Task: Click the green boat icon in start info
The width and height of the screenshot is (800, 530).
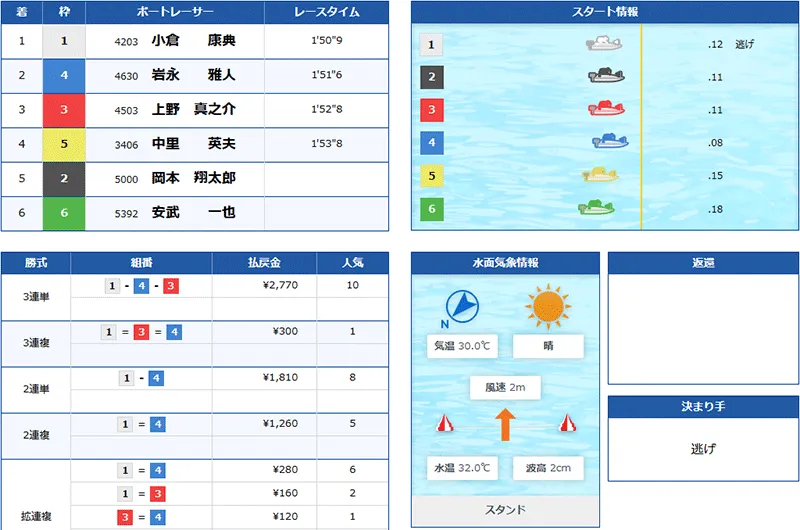Action: (x=596, y=208)
